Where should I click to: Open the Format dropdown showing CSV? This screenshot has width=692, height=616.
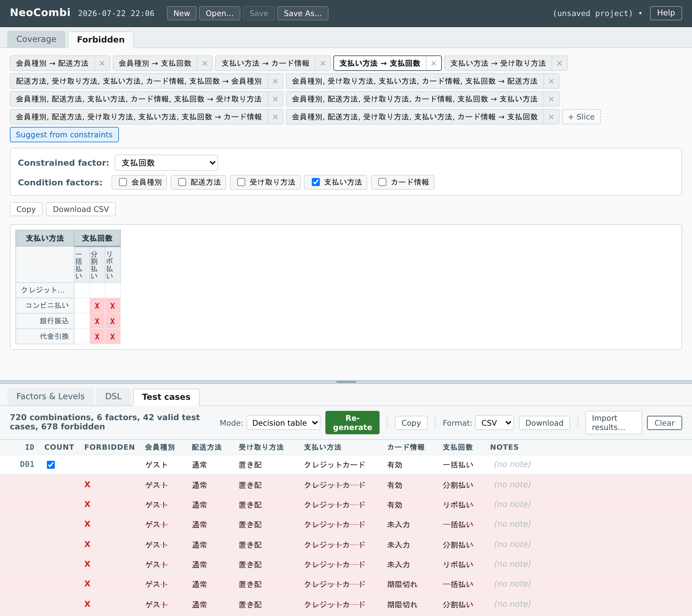point(494,423)
